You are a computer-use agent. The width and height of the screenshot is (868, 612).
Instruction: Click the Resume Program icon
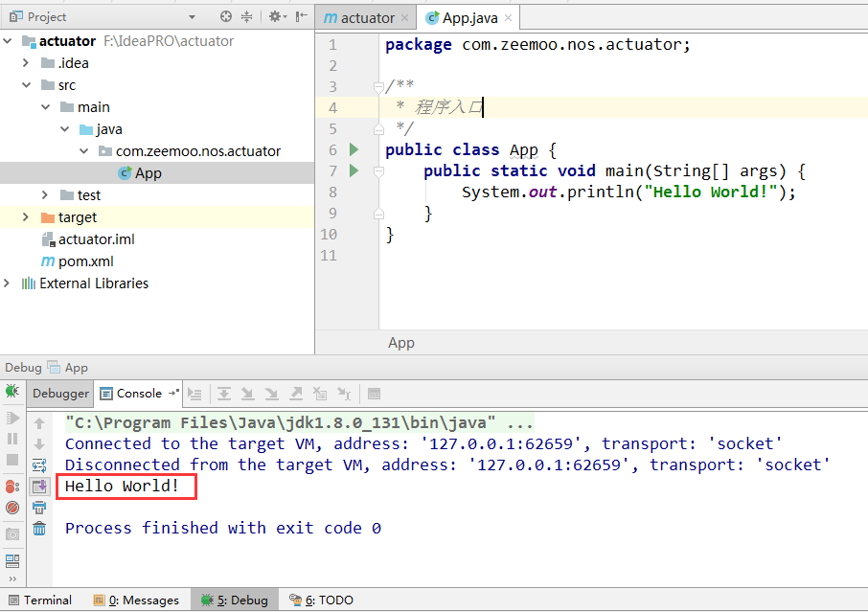(x=12, y=418)
